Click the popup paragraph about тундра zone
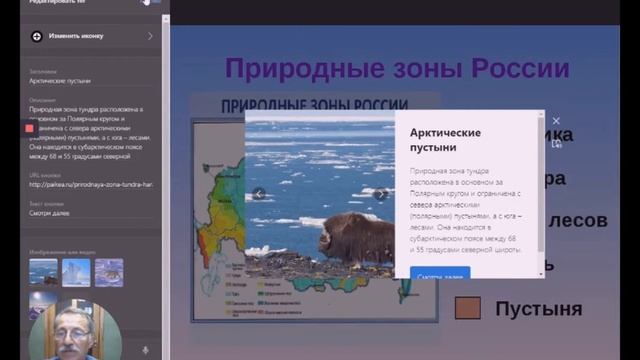This screenshot has height=360, width=640. click(466, 210)
